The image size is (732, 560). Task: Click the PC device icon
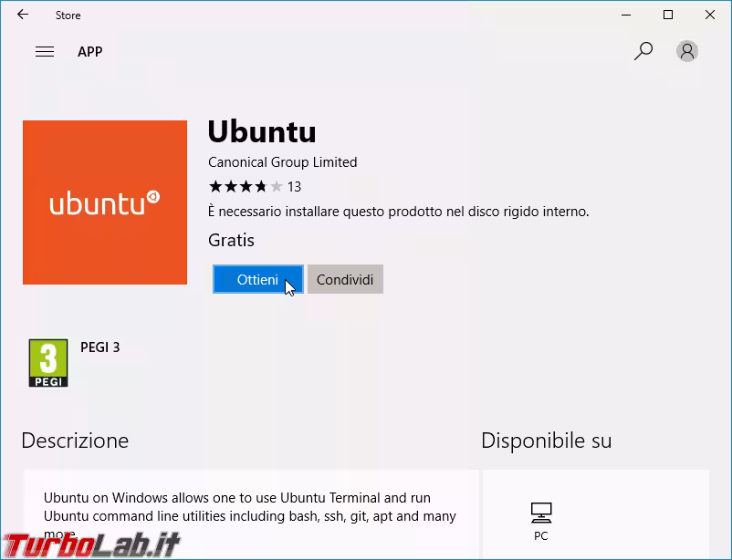541,513
